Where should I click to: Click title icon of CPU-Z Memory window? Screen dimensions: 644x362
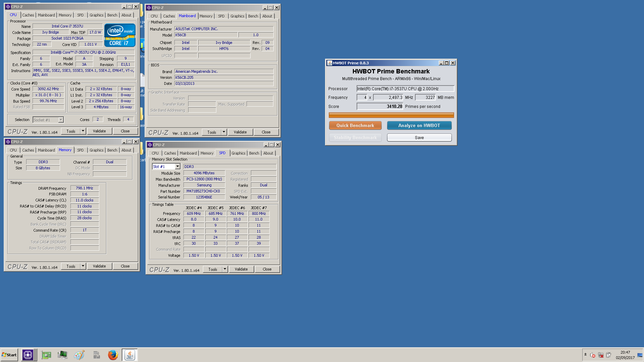[8, 142]
